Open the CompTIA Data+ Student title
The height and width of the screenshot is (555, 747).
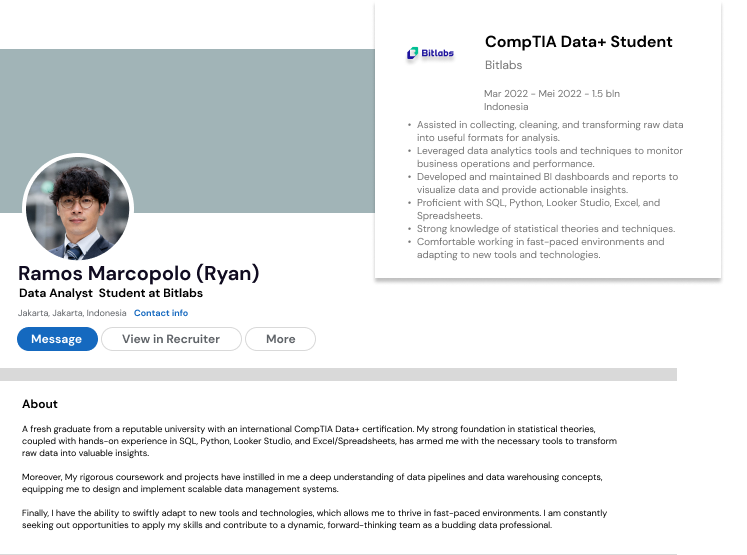click(578, 42)
